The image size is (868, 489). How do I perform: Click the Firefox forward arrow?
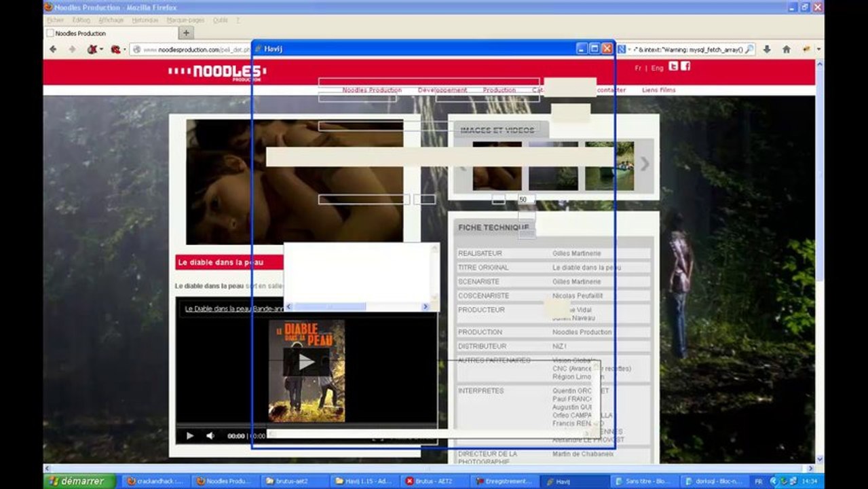[x=72, y=50]
